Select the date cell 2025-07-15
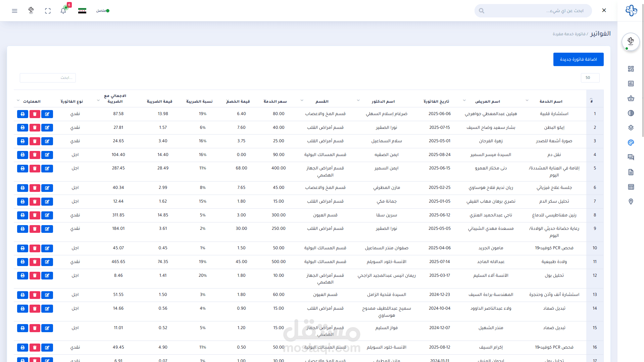This screenshot has height=362, width=644. [440, 127]
